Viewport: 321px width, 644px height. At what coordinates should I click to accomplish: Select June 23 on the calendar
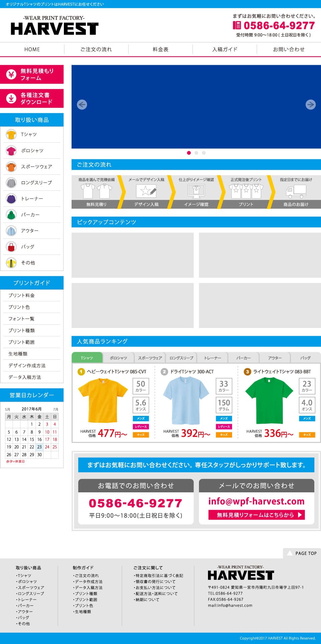coord(39,447)
